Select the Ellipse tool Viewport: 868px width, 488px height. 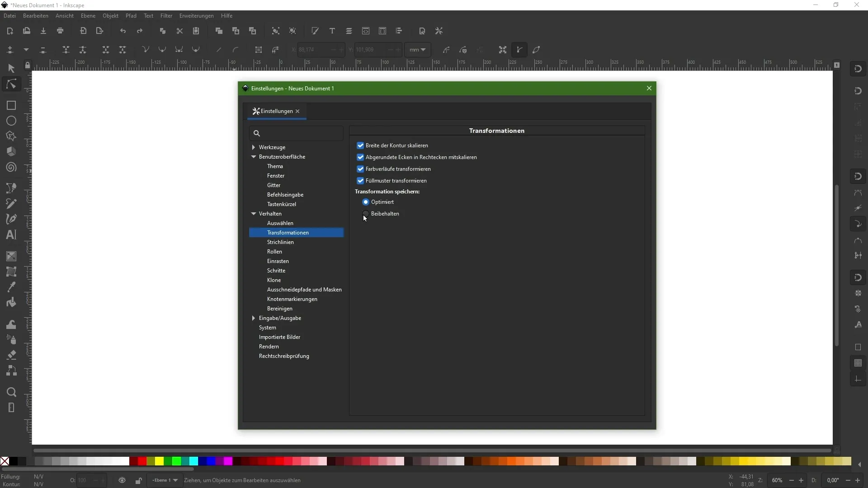pos(11,121)
